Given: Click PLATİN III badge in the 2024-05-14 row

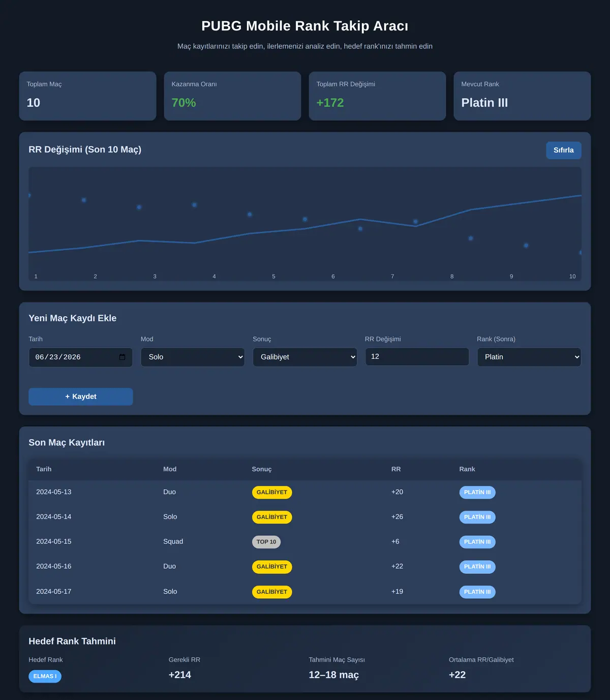Looking at the screenshot, I should click(477, 517).
